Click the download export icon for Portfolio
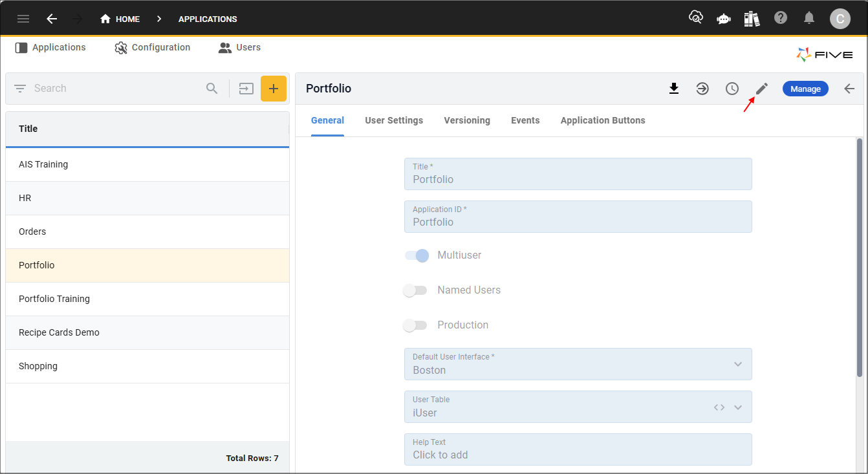Screen dimensions: 868x474 coord(674,89)
